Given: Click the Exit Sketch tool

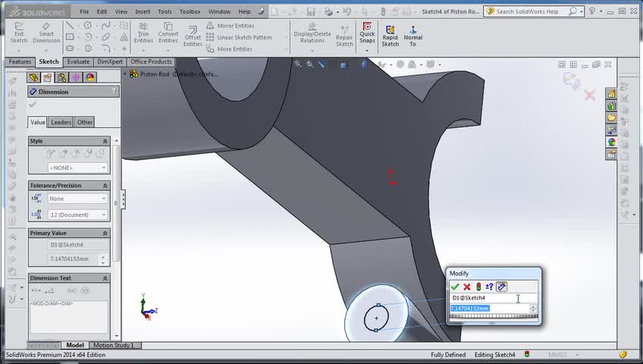Looking at the screenshot, I should 19,33.
